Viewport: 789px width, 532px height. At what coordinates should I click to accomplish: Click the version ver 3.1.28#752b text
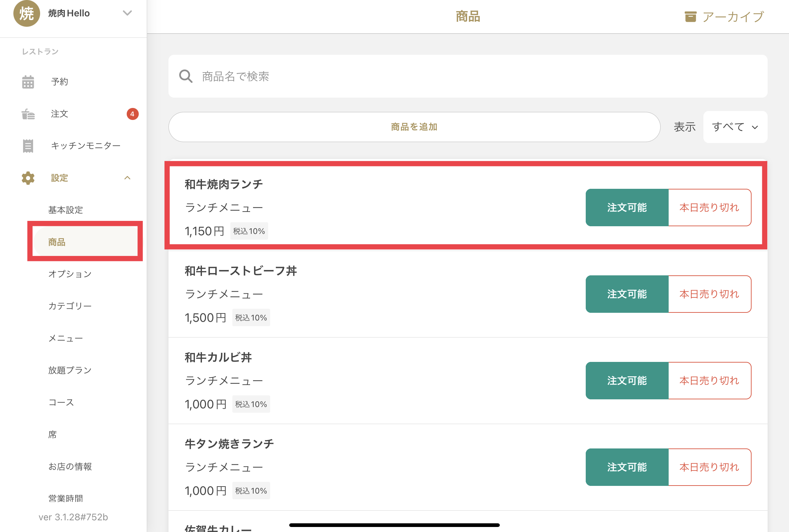pyautogui.click(x=73, y=517)
